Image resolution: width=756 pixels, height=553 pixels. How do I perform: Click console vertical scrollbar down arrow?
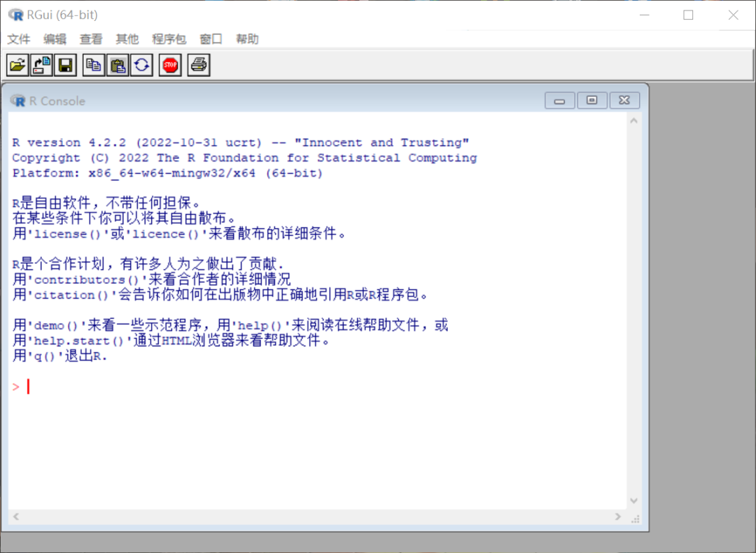(x=634, y=500)
